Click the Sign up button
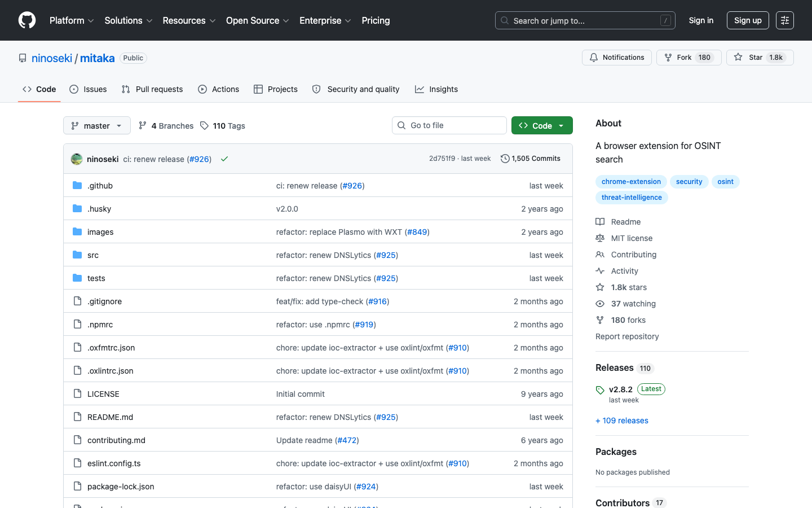This screenshot has height=508, width=812. [x=748, y=20]
